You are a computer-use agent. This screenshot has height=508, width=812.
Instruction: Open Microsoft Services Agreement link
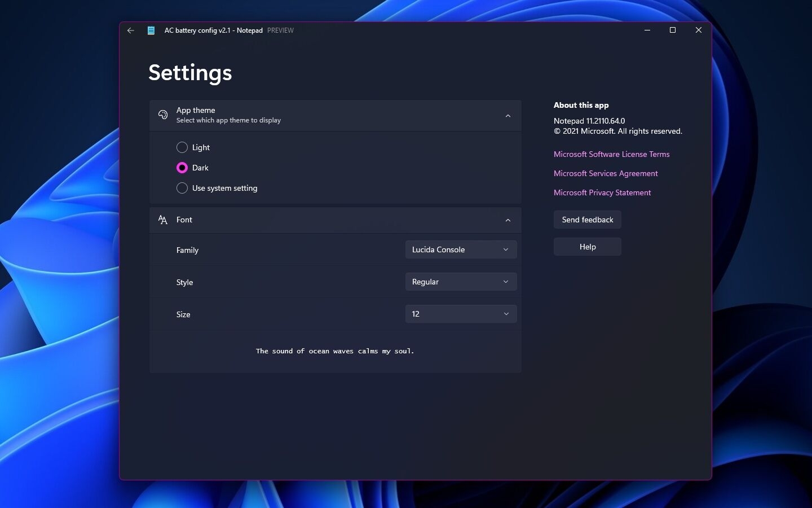(606, 173)
